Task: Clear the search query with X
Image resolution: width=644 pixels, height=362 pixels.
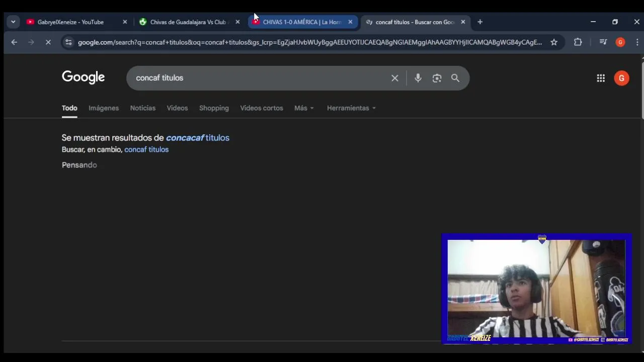Action: tap(395, 78)
